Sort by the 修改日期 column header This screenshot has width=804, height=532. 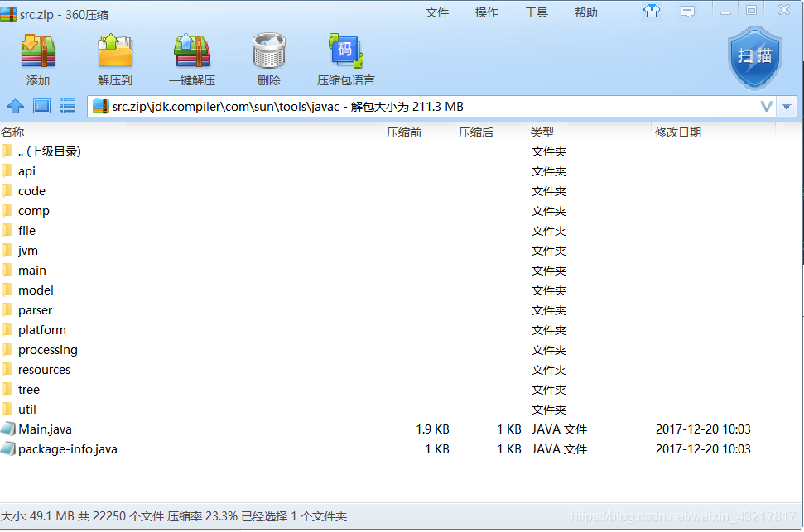(678, 132)
